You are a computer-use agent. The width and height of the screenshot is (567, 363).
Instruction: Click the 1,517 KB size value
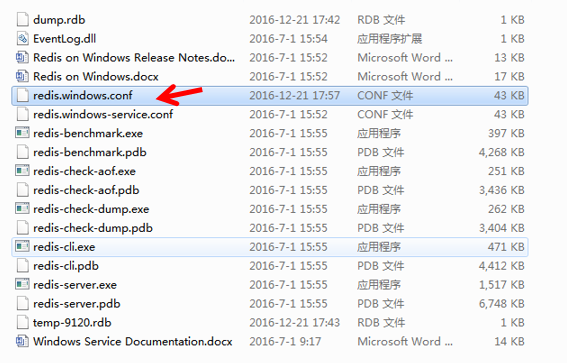[x=502, y=285]
